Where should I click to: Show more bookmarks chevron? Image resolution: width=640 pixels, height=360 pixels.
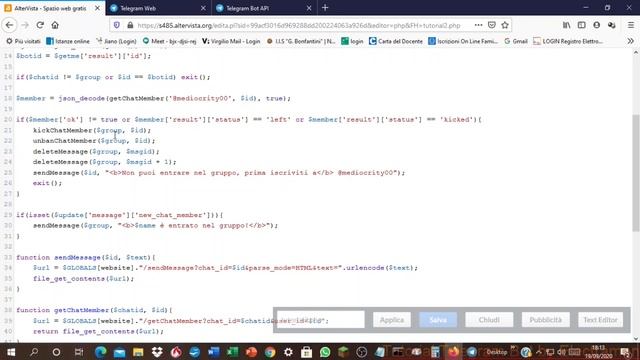[631, 41]
